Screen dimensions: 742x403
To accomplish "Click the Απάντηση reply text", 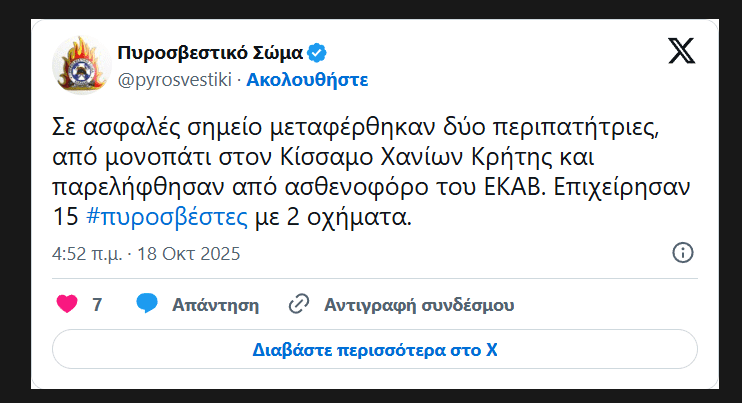I will pyautogui.click(x=215, y=305).
